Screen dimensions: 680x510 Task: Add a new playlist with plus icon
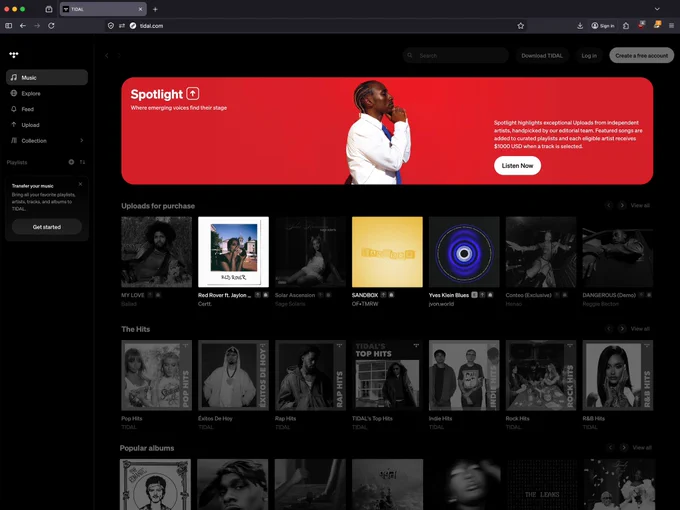[x=71, y=162]
